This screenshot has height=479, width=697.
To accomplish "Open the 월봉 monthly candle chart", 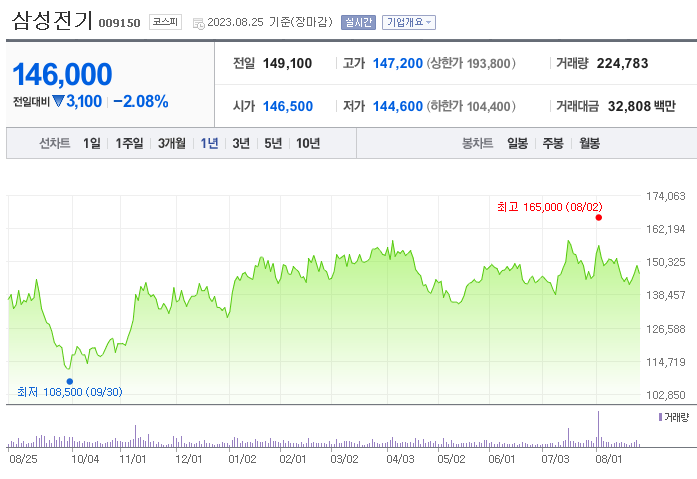I will click(x=589, y=143).
